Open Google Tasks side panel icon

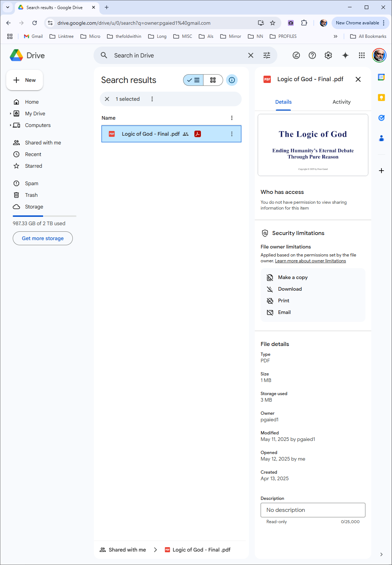coord(381,118)
